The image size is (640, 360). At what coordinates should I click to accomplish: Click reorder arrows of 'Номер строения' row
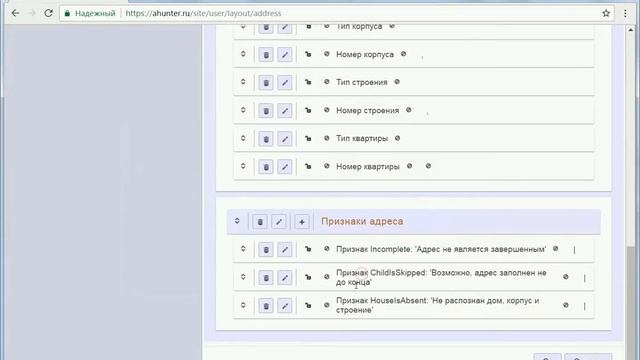point(243,110)
